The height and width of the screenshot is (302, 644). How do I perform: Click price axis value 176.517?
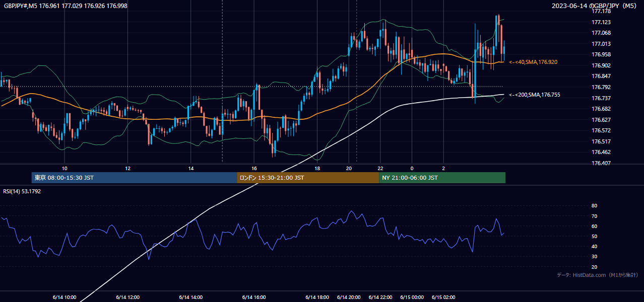(601, 141)
